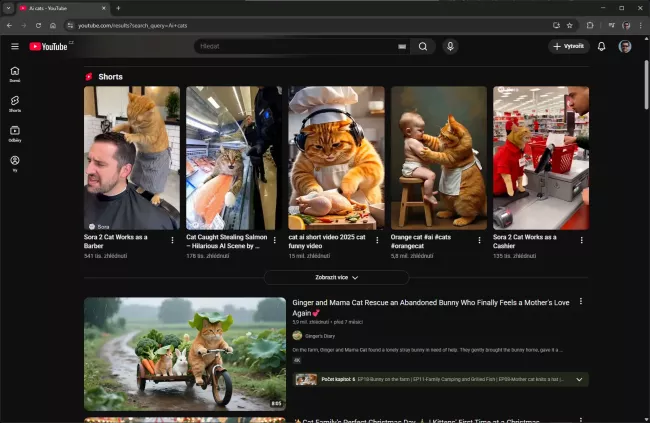The image size is (650, 423).
Task: Go to the YouTube logo home link
Action: (x=49, y=46)
